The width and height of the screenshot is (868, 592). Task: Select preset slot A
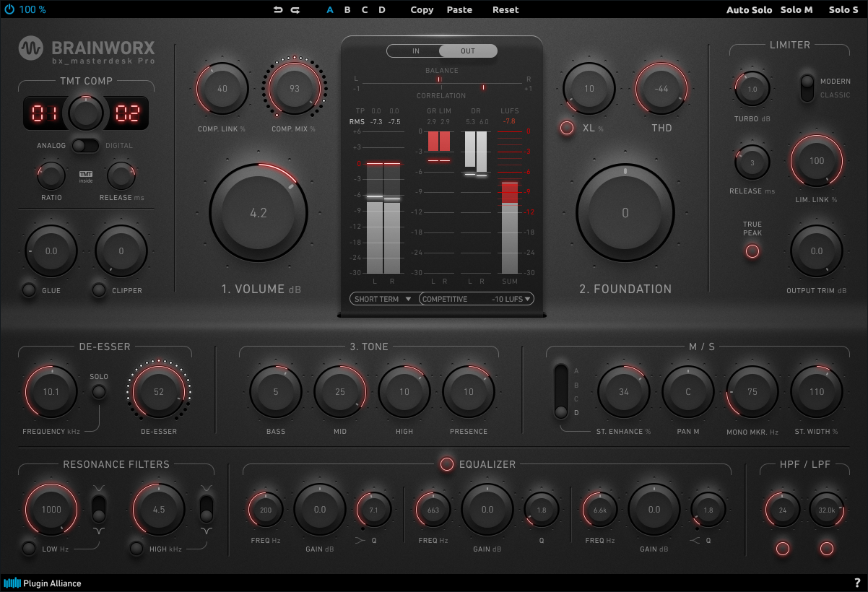[x=330, y=10]
